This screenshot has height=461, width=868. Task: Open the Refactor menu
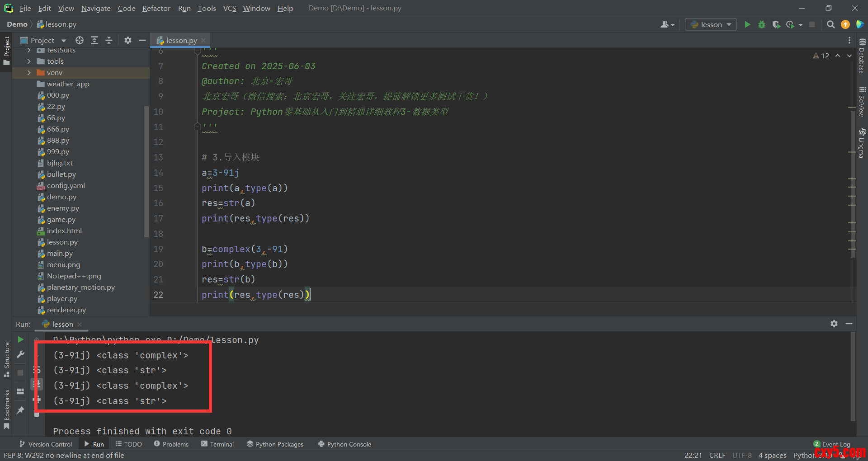(x=156, y=8)
